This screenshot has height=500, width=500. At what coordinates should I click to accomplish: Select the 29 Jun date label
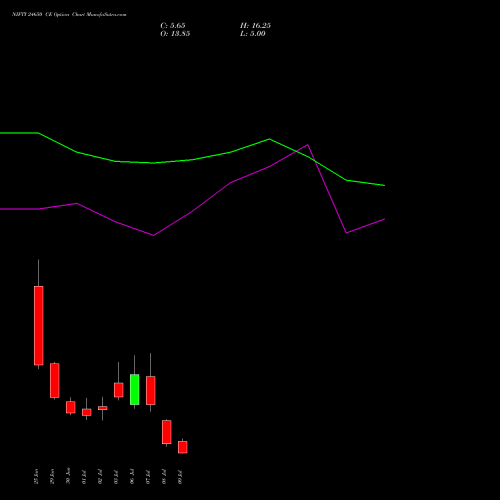52,476
